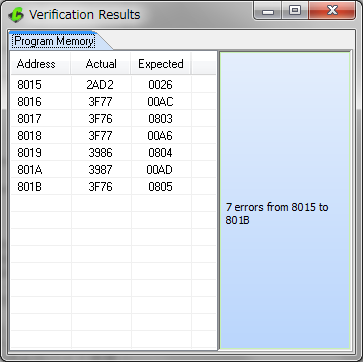Select the Program Memory tab
Viewport: 363px width, 362px height.
point(54,41)
